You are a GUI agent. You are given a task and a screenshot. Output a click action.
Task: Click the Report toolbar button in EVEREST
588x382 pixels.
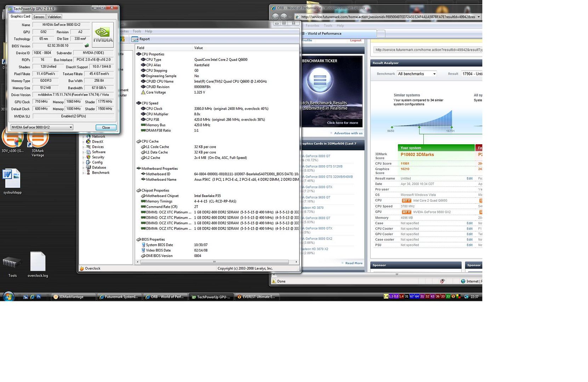pos(141,39)
